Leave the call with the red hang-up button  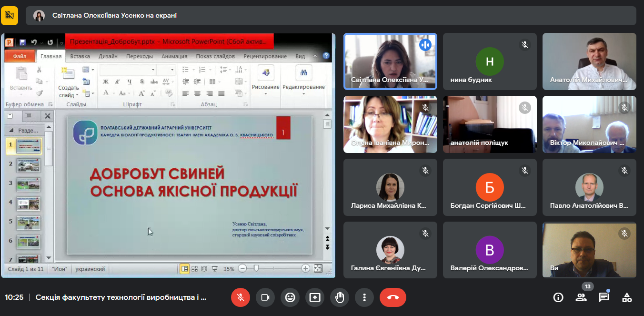pyautogui.click(x=393, y=297)
